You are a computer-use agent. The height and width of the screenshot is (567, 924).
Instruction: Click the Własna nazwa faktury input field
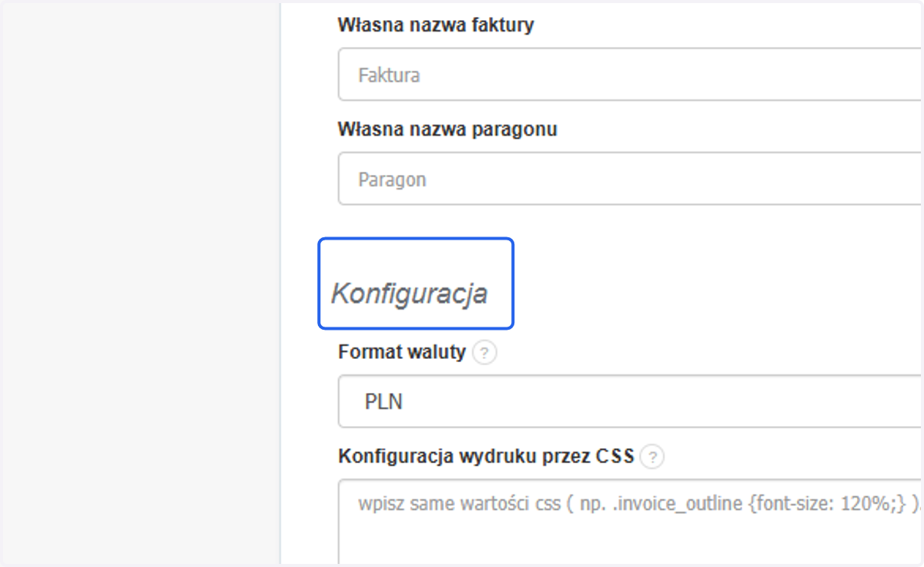coord(631,75)
